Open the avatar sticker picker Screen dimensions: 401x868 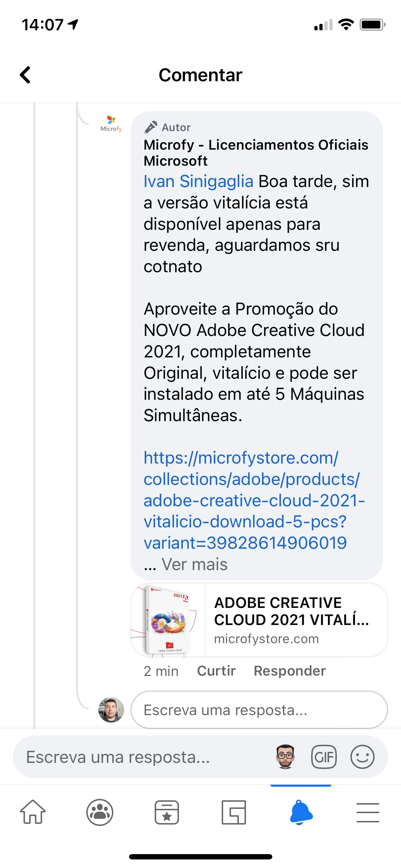coord(286,757)
